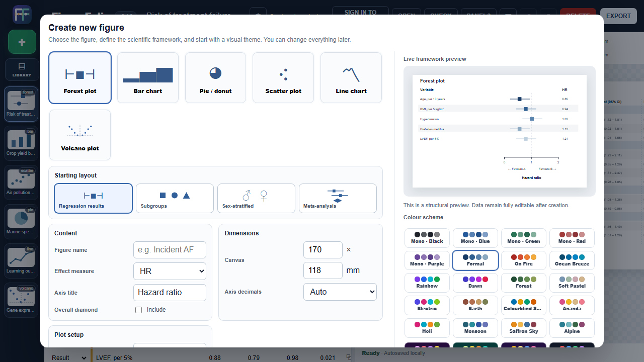Choose the Bar chart figure type
This screenshot has height=362, width=644.
(x=148, y=77)
